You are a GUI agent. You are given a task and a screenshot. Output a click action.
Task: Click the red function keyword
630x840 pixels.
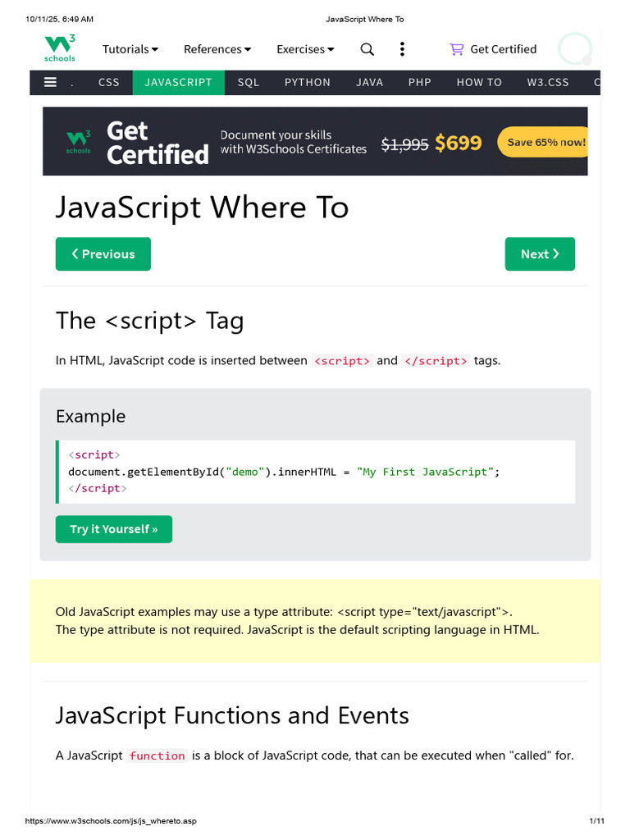pos(157,756)
